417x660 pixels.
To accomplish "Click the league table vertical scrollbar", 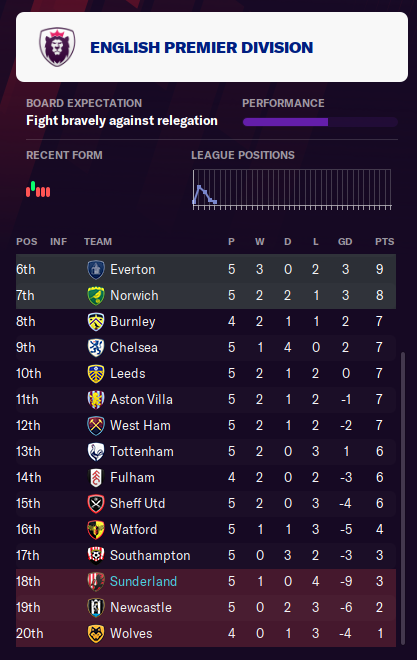I will [x=403, y=499].
